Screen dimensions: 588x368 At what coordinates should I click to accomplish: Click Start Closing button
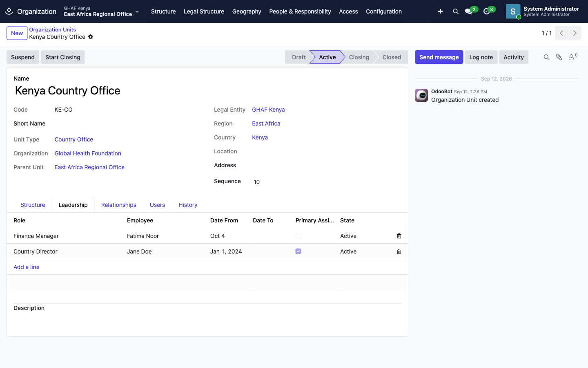click(x=63, y=57)
